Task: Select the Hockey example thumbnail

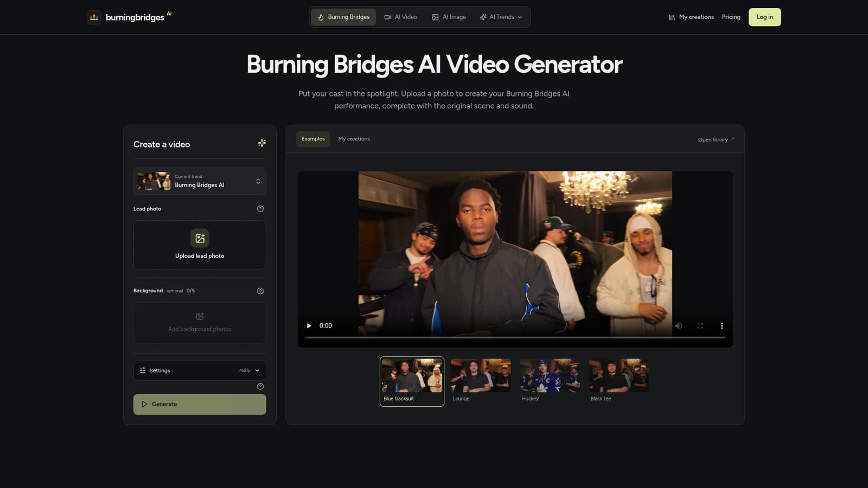Action: pyautogui.click(x=550, y=381)
